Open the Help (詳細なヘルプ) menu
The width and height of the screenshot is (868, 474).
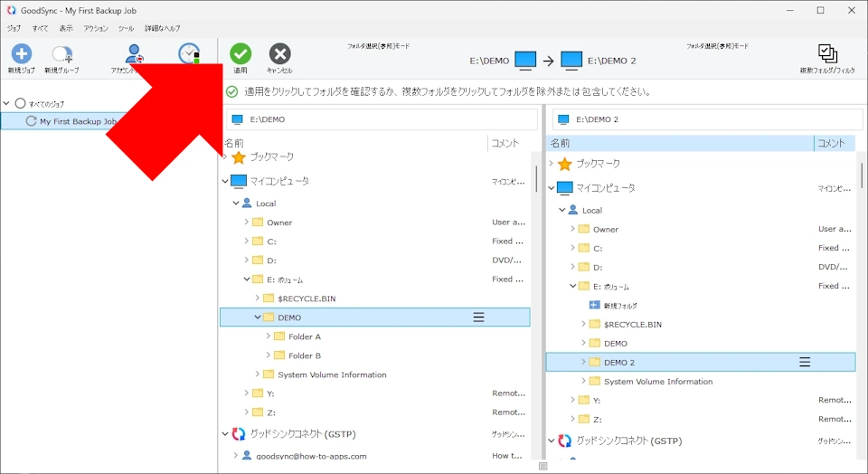coord(162,28)
